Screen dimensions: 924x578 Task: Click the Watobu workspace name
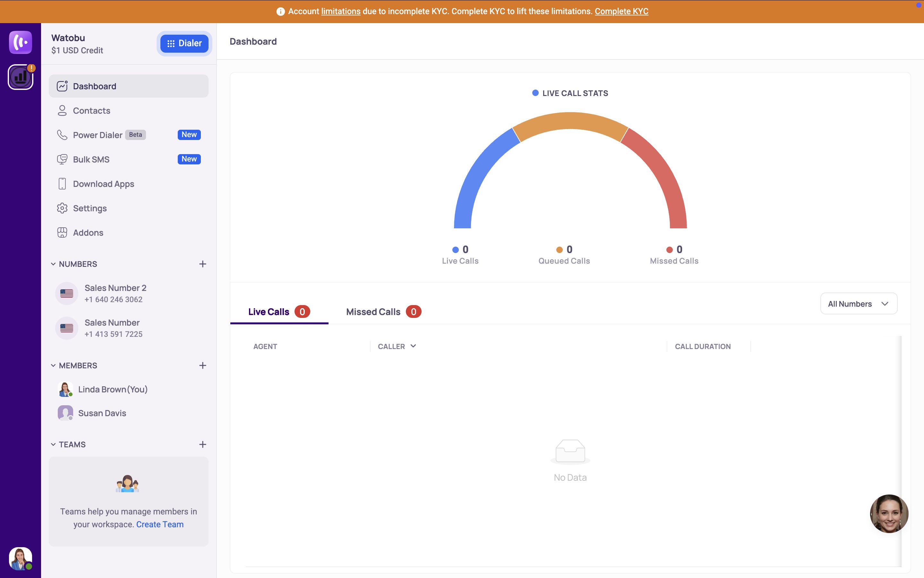click(68, 38)
